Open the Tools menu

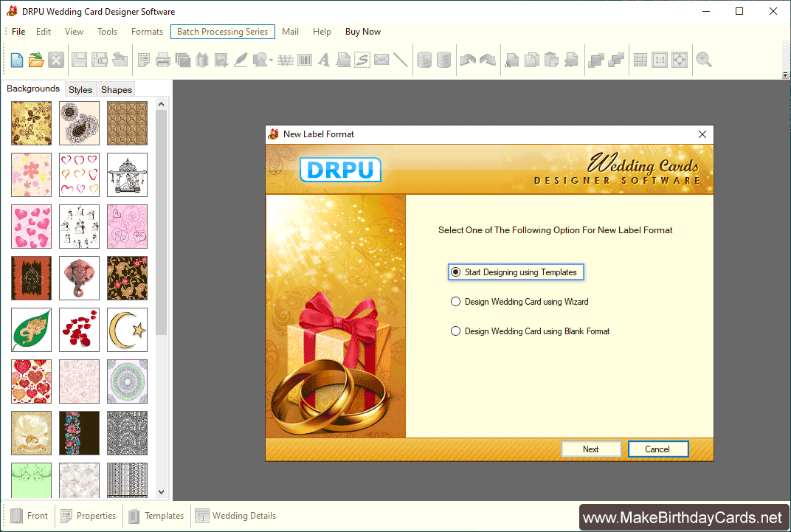[107, 31]
